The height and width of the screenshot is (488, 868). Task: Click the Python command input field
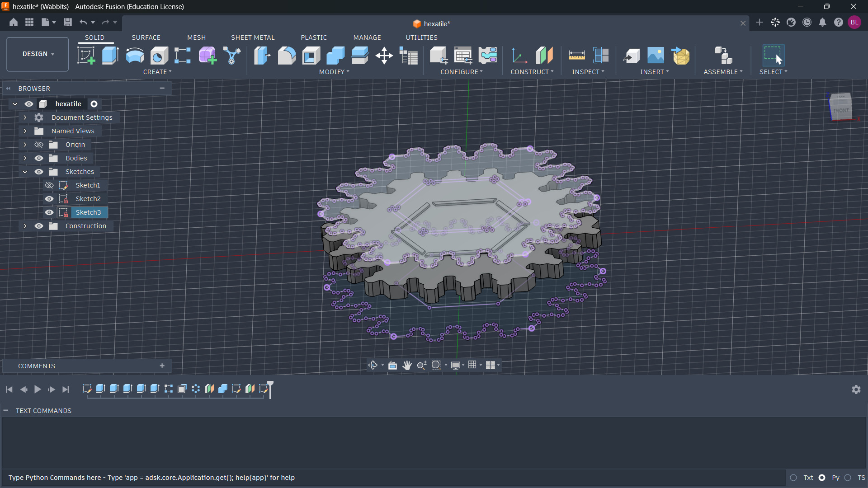pyautogui.click(x=393, y=478)
